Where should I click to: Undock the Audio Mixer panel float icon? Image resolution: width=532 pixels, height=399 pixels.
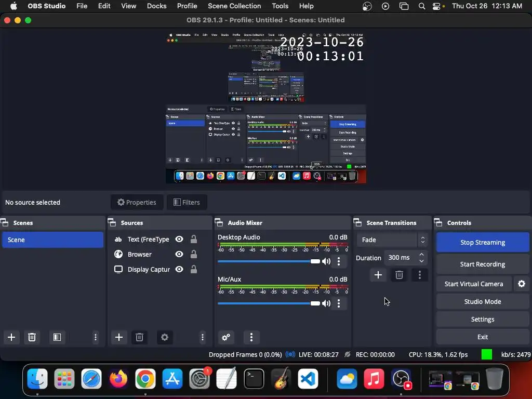click(x=219, y=222)
